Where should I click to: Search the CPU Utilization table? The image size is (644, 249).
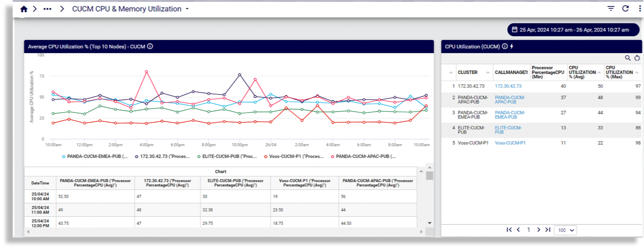(628, 58)
